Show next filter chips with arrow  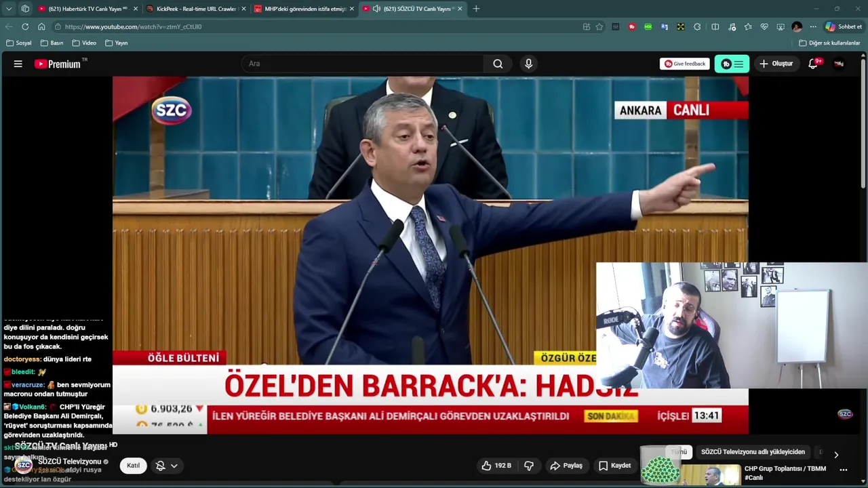(x=836, y=455)
